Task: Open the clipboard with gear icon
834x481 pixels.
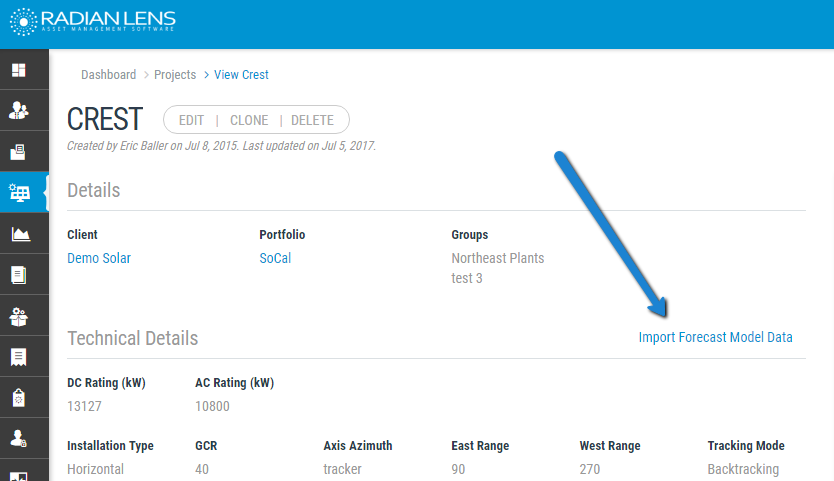Action: click(x=19, y=398)
